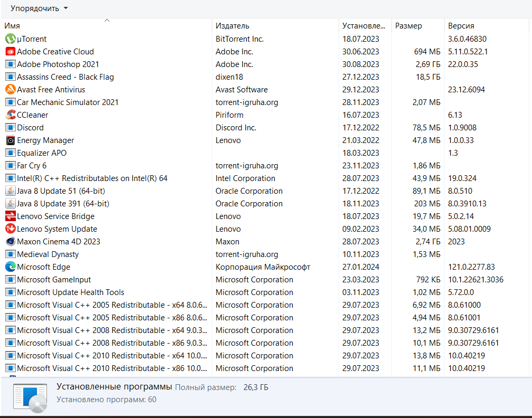Select the Energy Manager name

coord(45,140)
